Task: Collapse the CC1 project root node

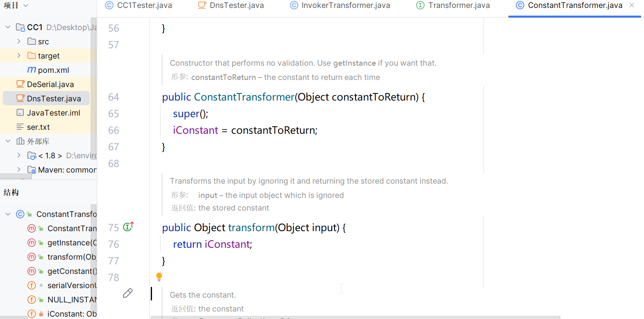Action: tap(8, 27)
